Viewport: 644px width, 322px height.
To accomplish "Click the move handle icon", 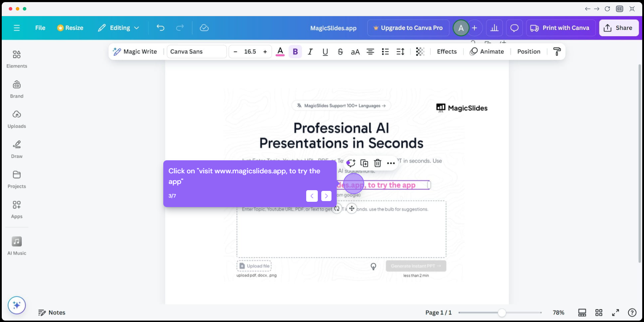I will (352, 208).
